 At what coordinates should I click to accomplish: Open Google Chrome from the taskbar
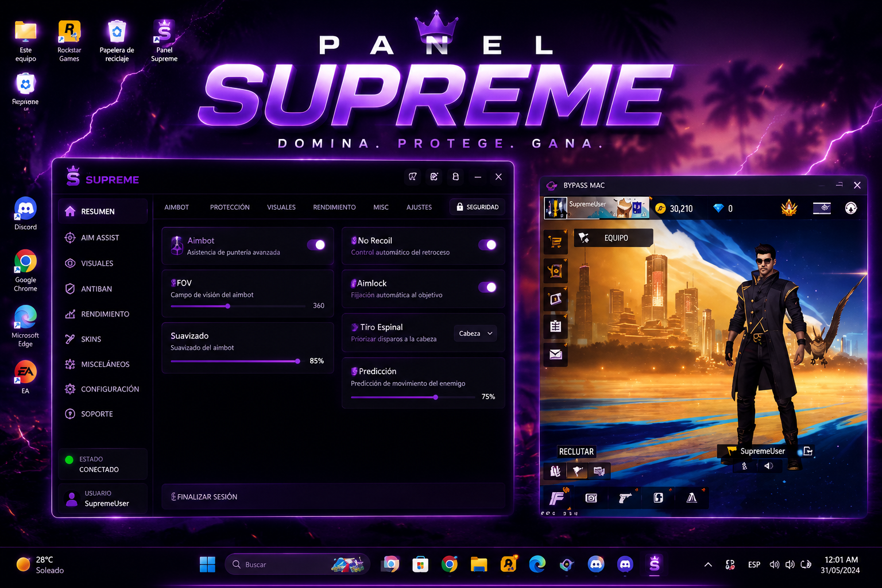(450, 564)
